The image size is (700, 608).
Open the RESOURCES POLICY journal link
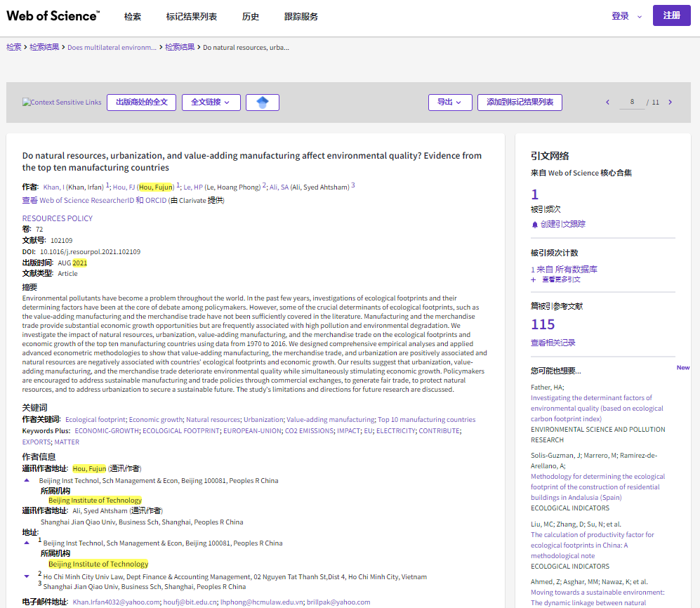coord(58,218)
